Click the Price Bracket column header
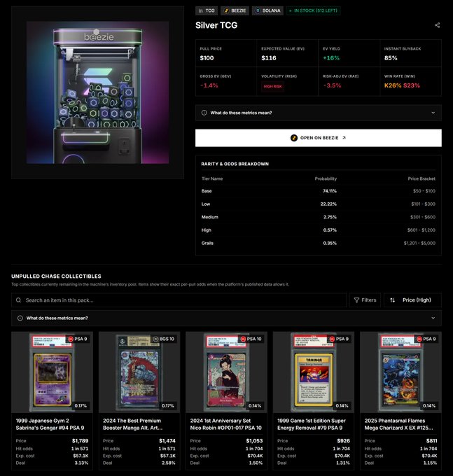 421,178
